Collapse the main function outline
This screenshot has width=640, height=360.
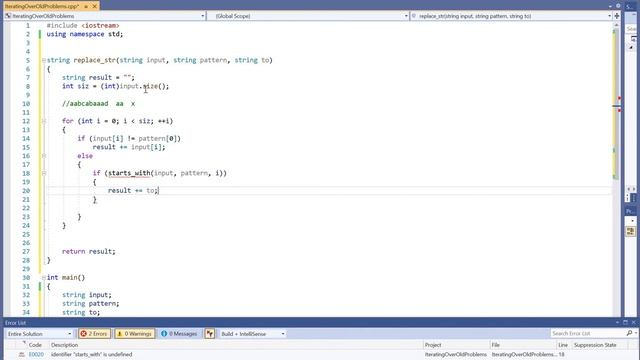pyautogui.click(x=44, y=278)
